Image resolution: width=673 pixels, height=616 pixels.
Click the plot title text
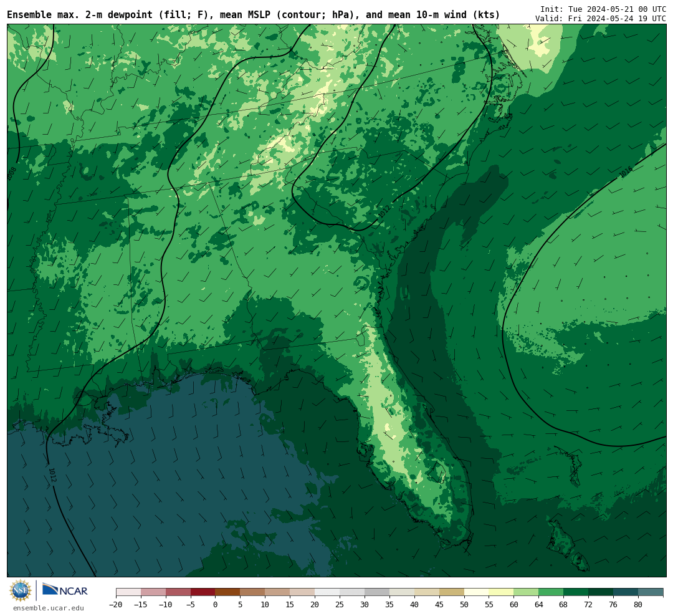pos(253,15)
